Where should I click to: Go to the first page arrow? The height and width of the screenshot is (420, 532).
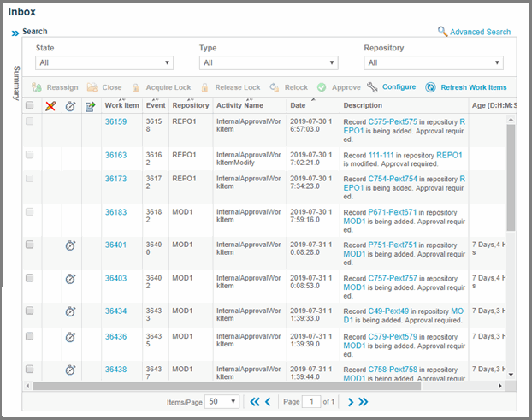(x=254, y=401)
